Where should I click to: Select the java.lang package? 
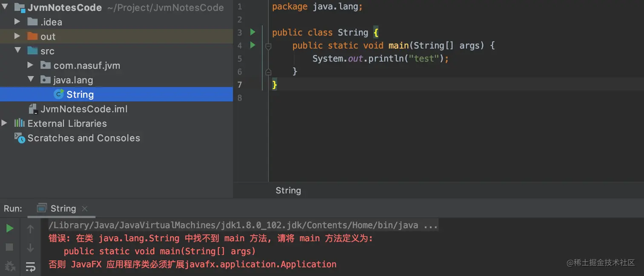(x=73, y=80)
